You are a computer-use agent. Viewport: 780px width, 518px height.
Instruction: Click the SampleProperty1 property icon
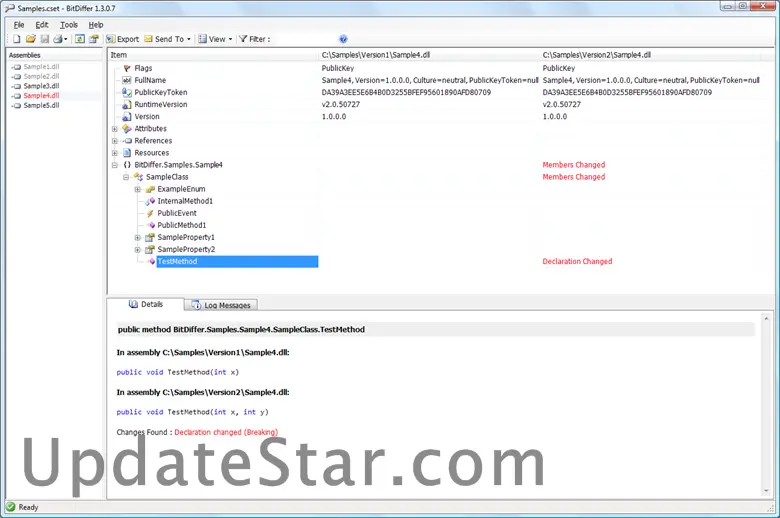150,237
